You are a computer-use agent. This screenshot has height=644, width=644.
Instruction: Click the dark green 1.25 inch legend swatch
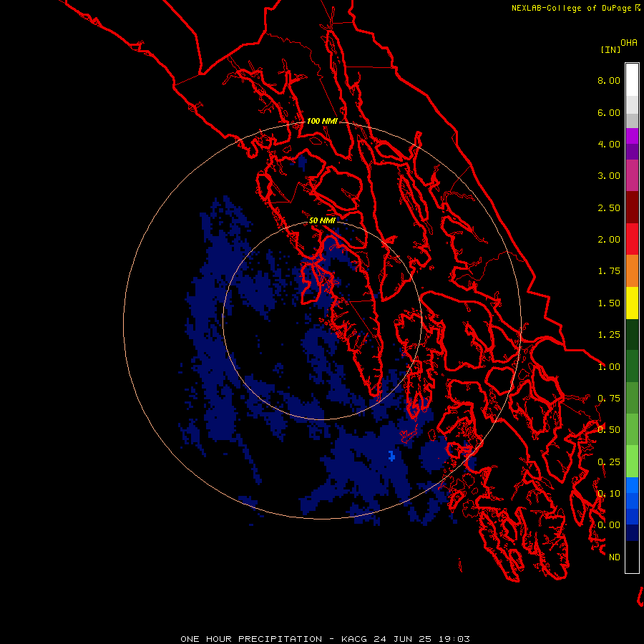[x=632, y=334]
